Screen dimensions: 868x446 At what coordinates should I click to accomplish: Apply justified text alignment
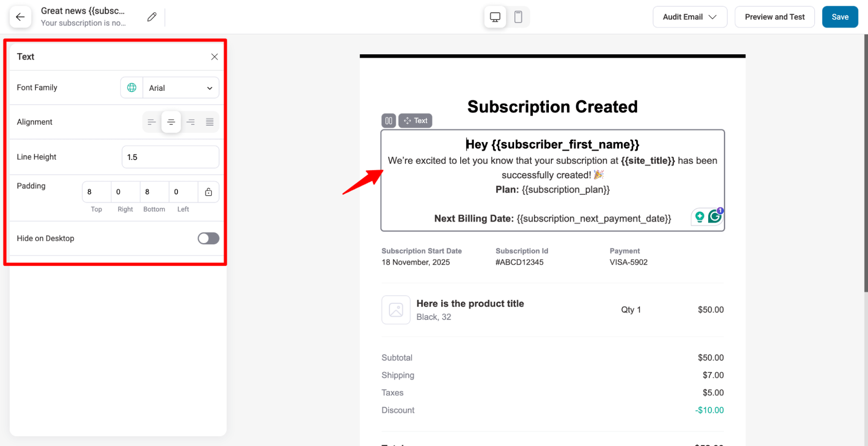click(x=210, y=122)
